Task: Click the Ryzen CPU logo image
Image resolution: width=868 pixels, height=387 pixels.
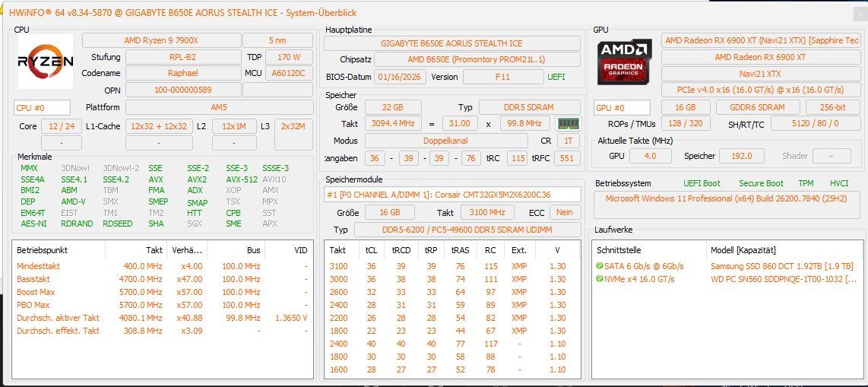Action: pos(46,62)
